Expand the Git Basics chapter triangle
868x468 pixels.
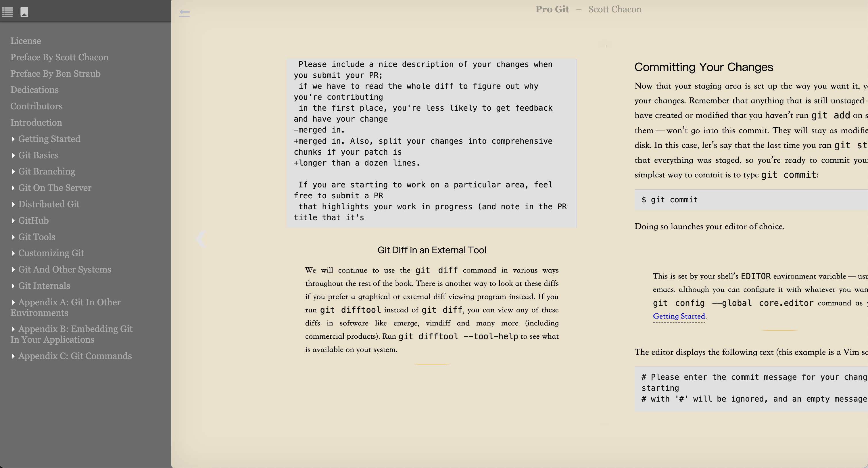pyautogui.click(x=13, y=155)
